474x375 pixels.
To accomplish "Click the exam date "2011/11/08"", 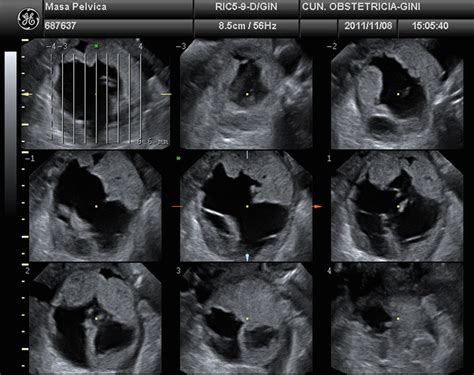I will click(368, 26).
